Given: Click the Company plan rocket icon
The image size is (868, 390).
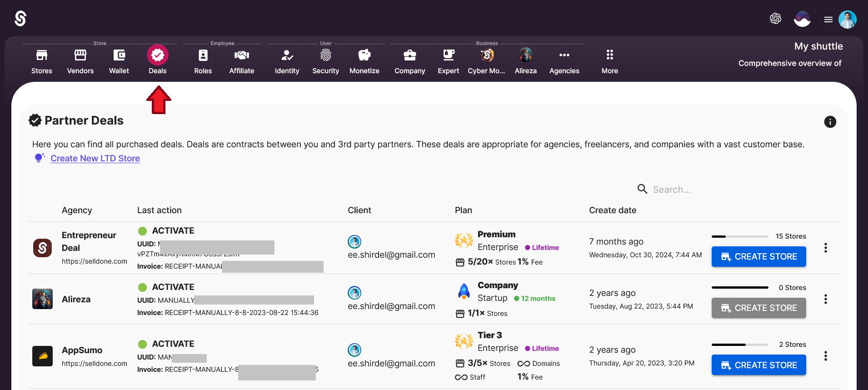Looking at the screenshot, I should tap(464, 291).
